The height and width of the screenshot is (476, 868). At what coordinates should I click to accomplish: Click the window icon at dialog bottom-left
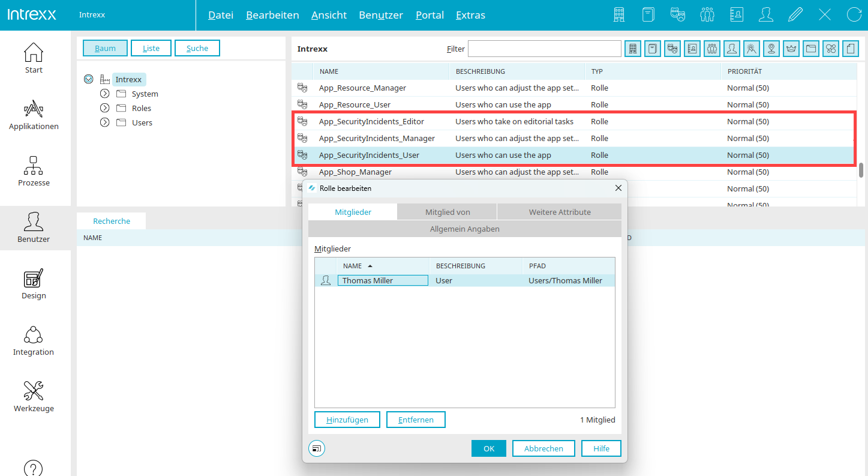[x=317, y=448]
